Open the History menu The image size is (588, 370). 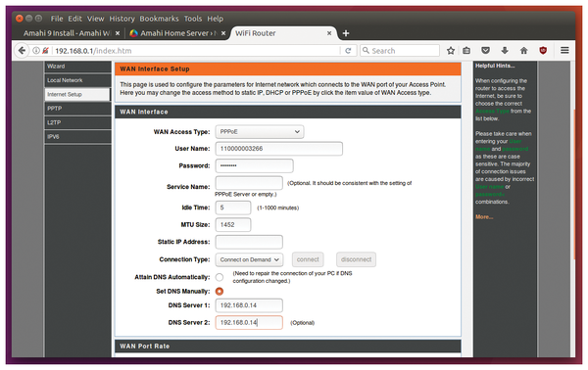pyautogui.click(x=122, y=19)
